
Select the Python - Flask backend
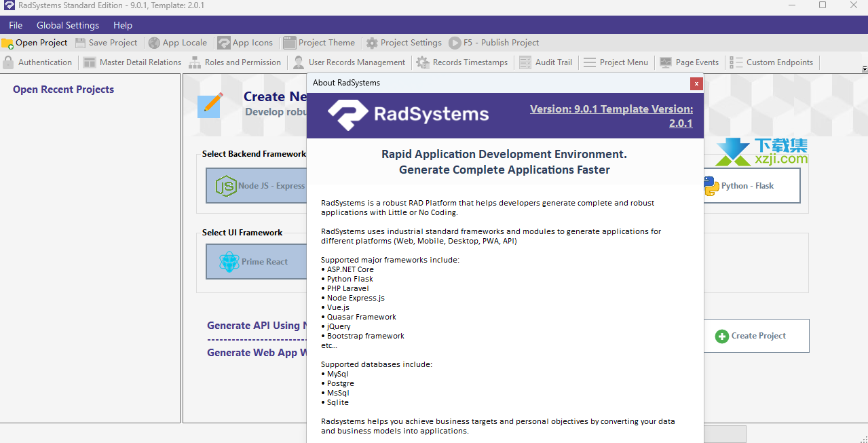coord(751,185)
